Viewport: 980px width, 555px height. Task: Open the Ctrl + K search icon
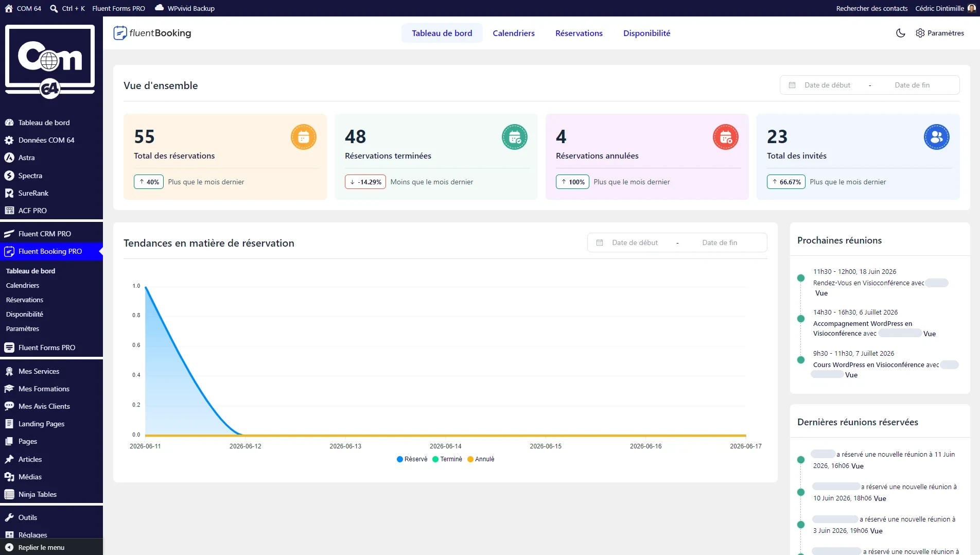coord(54,8)
